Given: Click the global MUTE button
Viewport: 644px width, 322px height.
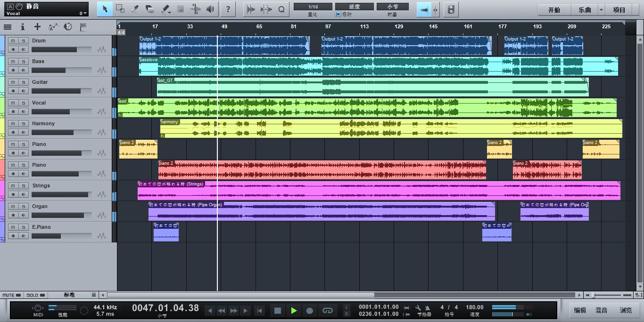Looking at the screenshot, I should (x=12, y=295).
